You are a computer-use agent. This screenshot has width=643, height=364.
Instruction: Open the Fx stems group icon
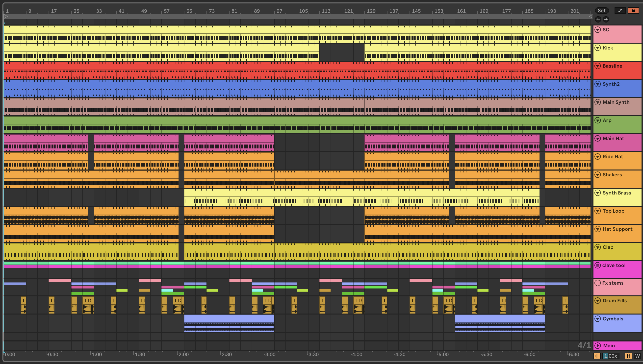tap(597, 283)
